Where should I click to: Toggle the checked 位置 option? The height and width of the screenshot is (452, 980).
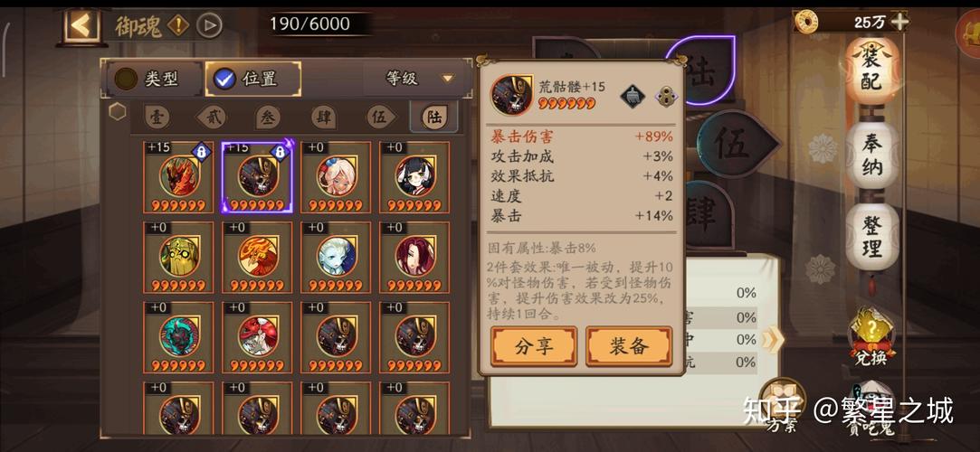click(x=252, y=79)
